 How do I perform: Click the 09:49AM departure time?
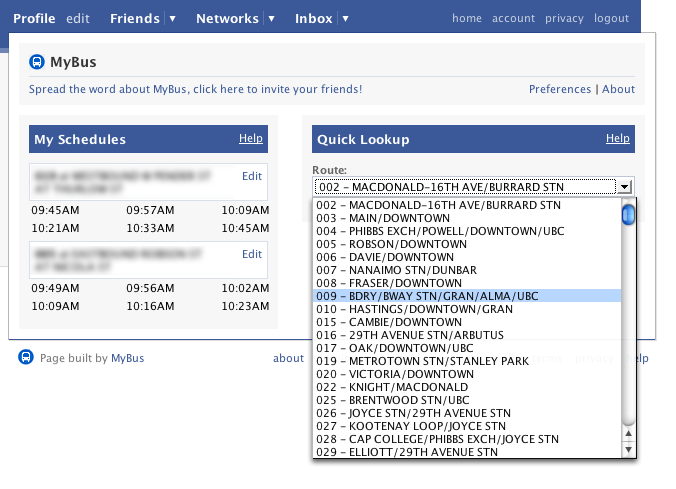click(55, 288)
